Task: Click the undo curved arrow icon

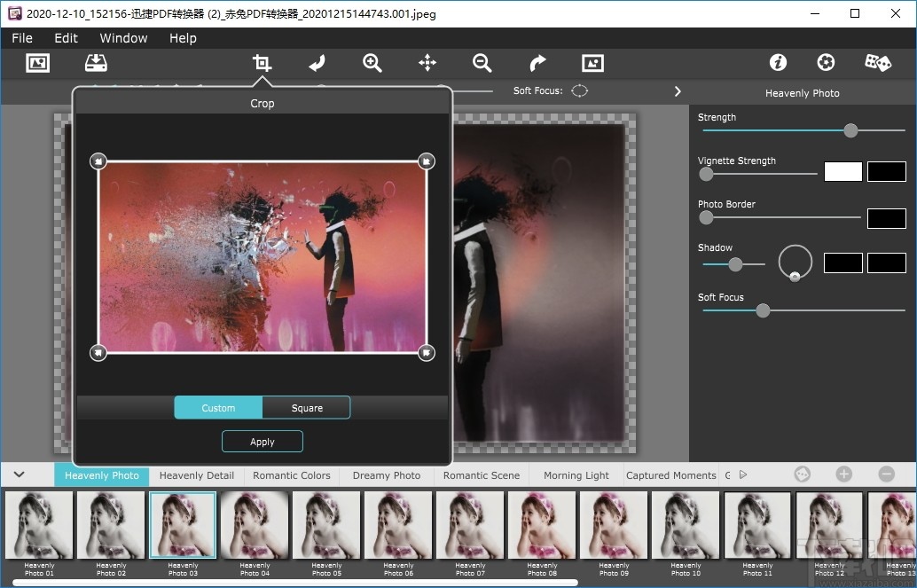Action: [x=317, y=63]
